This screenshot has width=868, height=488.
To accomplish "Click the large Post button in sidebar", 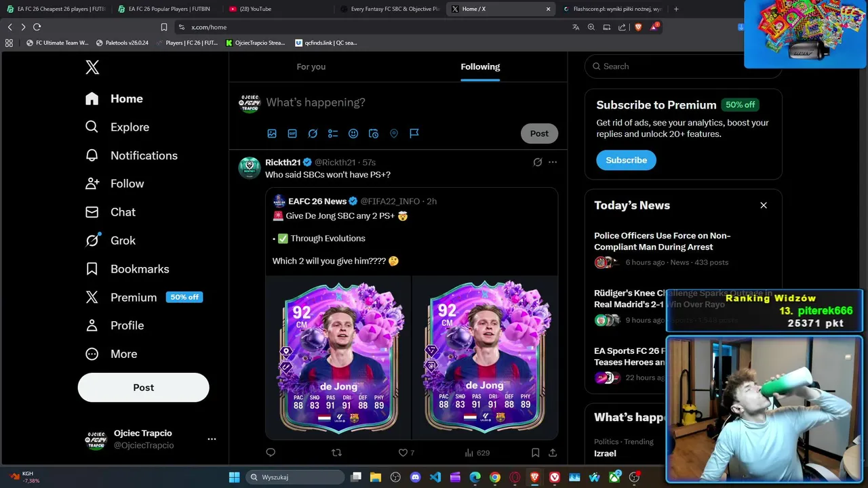I will click(144, 388).
